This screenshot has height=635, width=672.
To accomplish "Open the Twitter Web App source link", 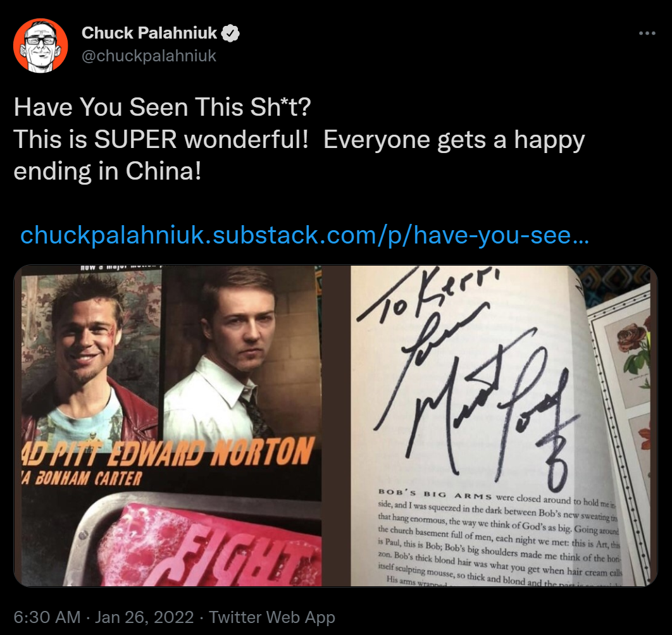I will coord(271,617).
